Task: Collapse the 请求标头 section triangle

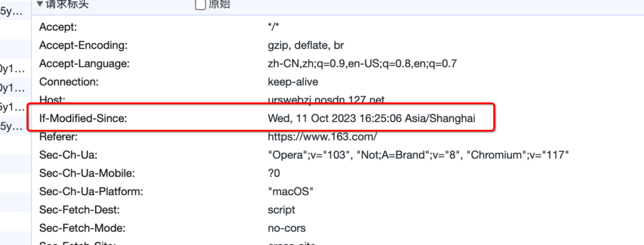Action: coord(40,4)
